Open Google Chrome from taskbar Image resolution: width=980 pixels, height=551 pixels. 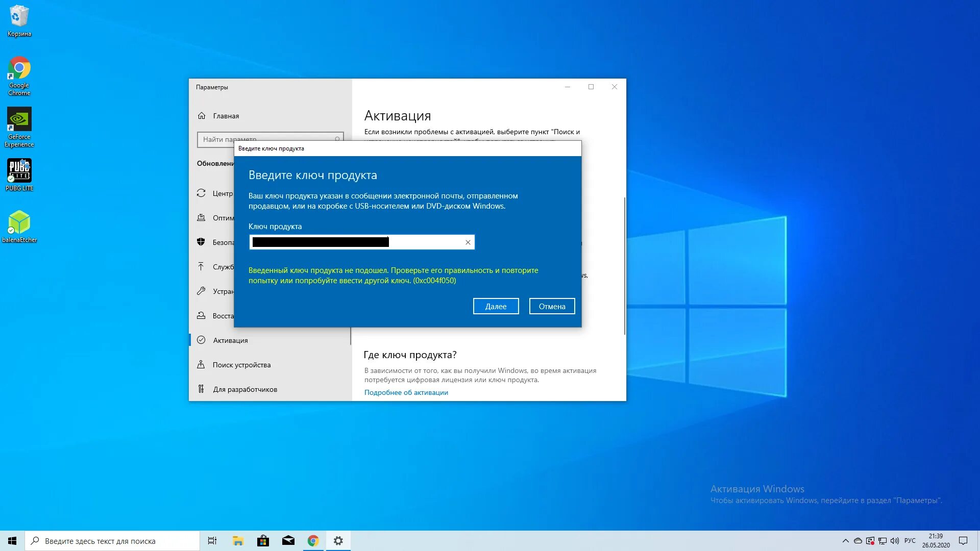[x=312, y=540]
